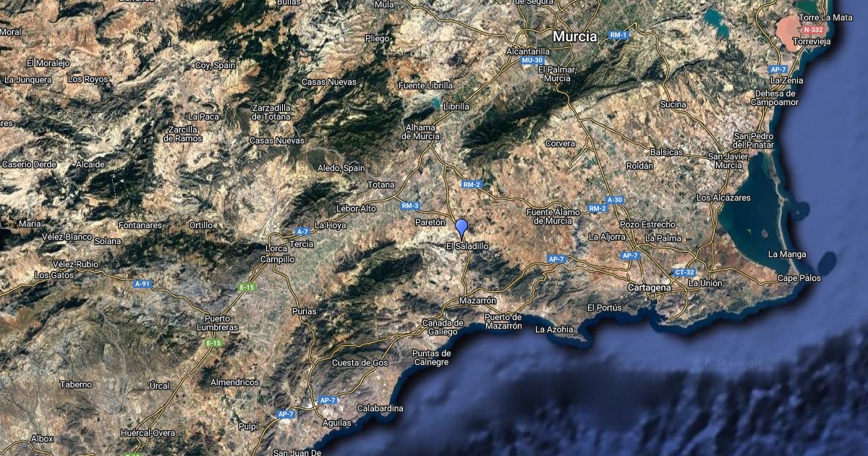Click the RM-2 road shield near Alhama
The width and height of the screenshot is (868, 456).
pyautogui.click(x=472, y=185)
